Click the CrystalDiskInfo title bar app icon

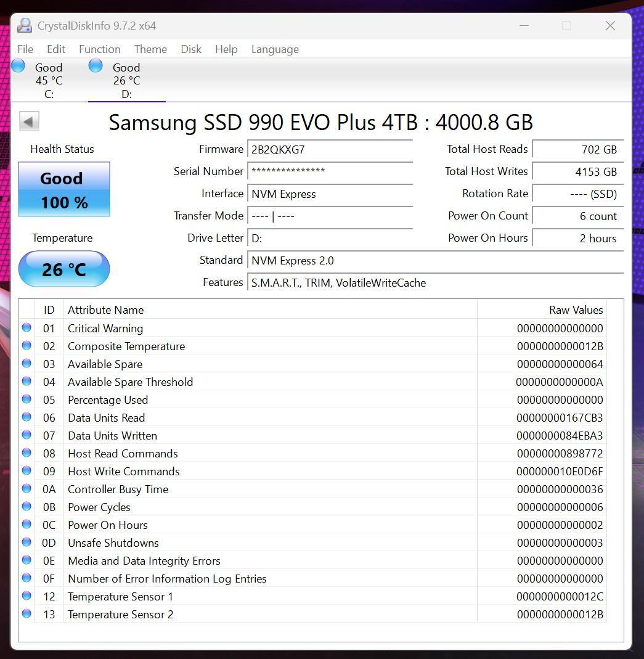point(25,26)
